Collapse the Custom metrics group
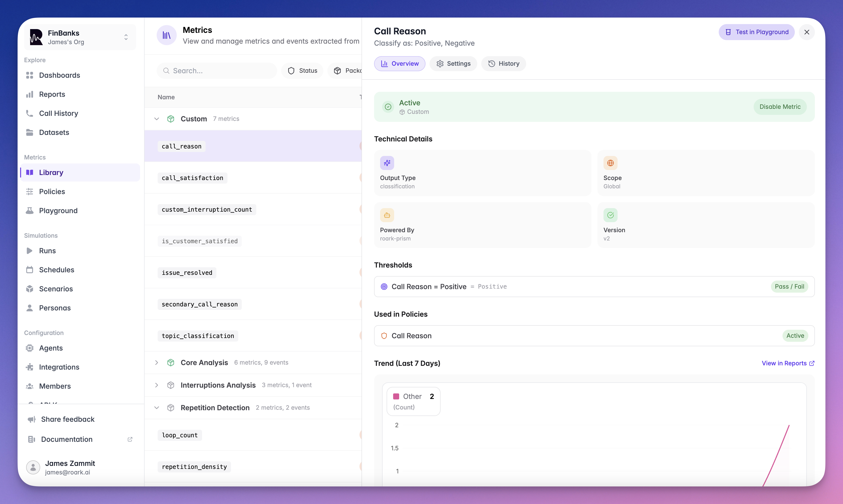This screenshot has height=504, width=843. pos(157,119)
